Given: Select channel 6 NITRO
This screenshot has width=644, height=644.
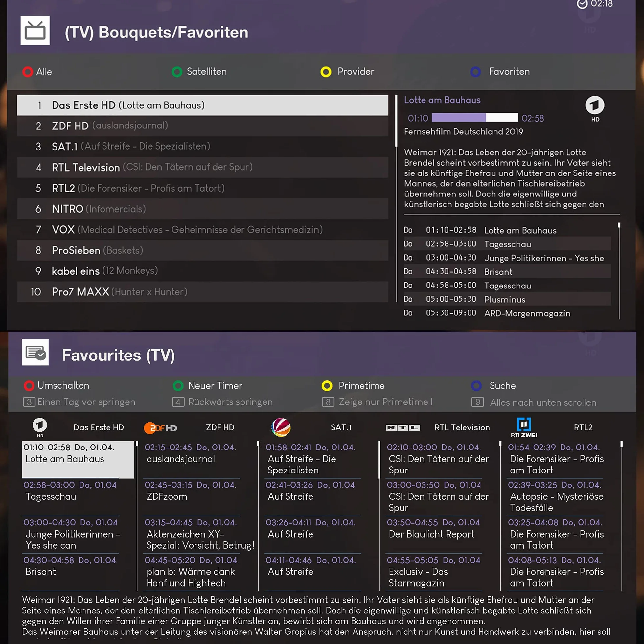Looking at the screenshot, I should pyautogui.click(x=203, y=209).
